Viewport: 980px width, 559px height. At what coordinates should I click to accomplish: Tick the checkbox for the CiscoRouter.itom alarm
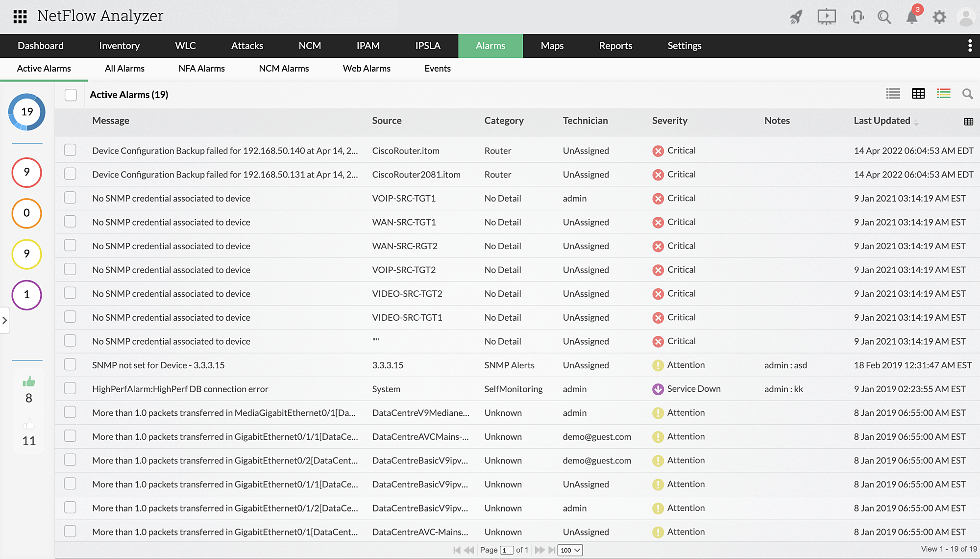click(70, 150)
